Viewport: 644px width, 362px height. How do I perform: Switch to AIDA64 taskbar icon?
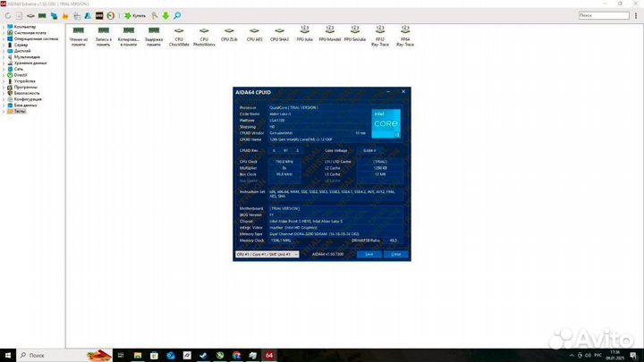click(269, 356)
